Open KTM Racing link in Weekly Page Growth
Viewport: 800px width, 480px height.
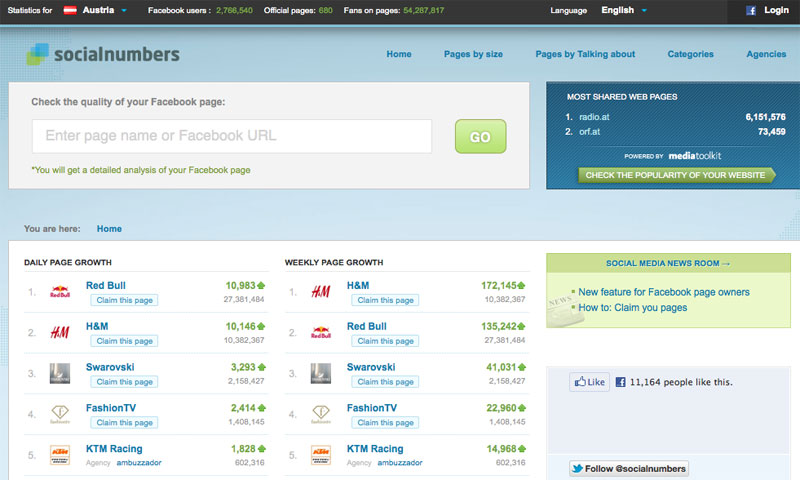(x=375, y=449)
